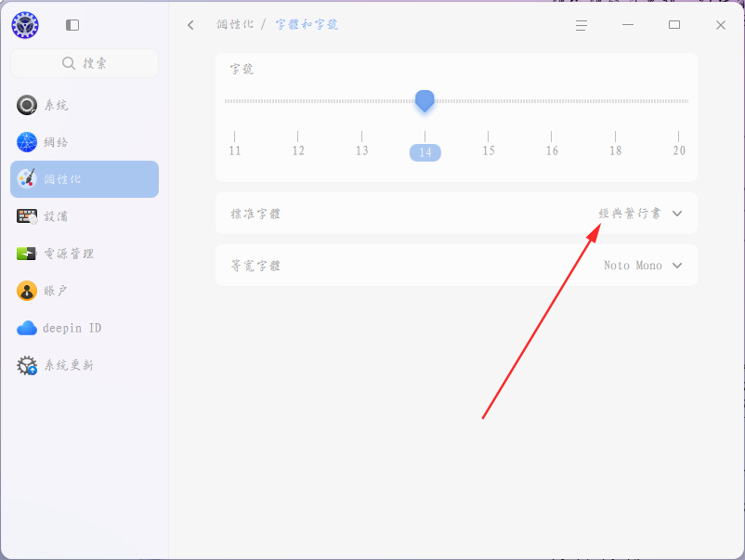
Task: Open the 系統 settings section
Action: 85,105
